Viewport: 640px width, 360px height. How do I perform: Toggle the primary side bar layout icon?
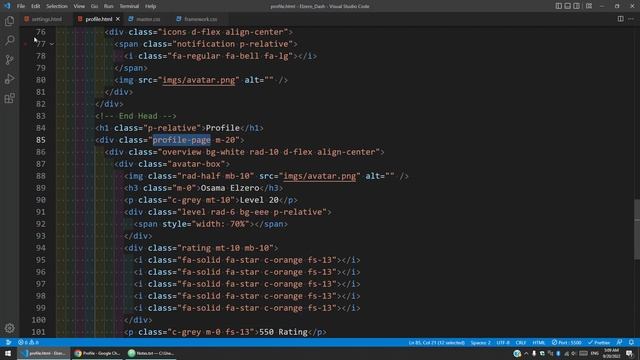point(558,6)
